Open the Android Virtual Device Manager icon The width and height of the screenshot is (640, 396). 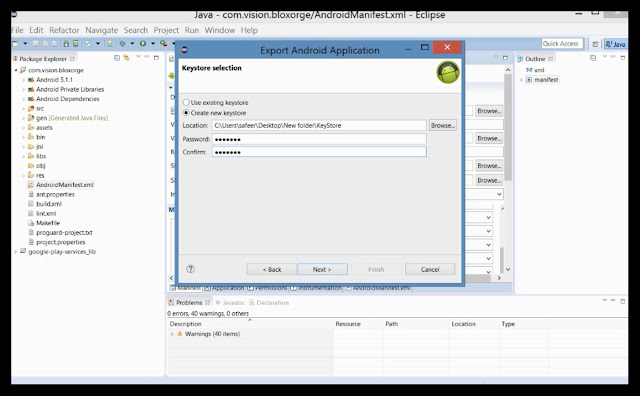76,43
